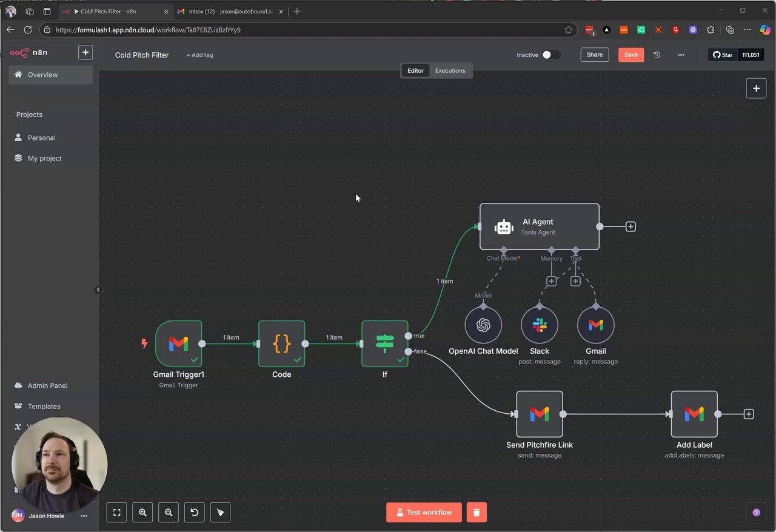The image size is (776, 532).
Task: Open My project in the sidebar
Action: [51, 158]
